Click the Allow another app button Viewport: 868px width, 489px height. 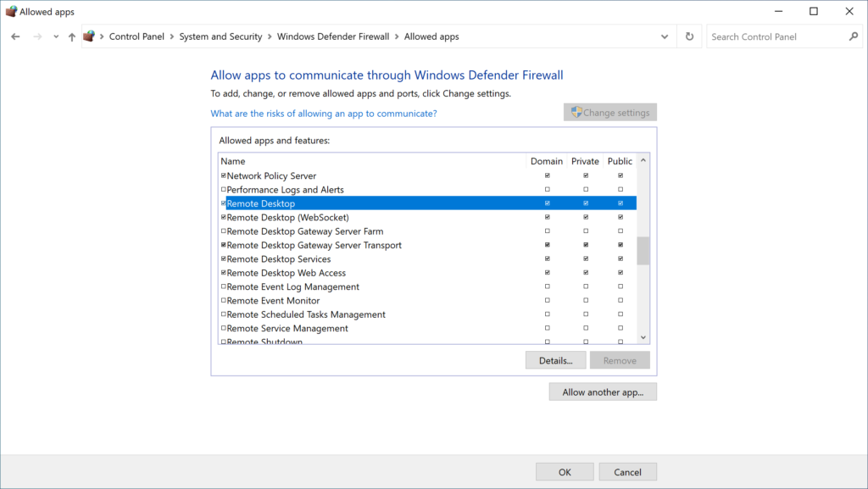603,391
